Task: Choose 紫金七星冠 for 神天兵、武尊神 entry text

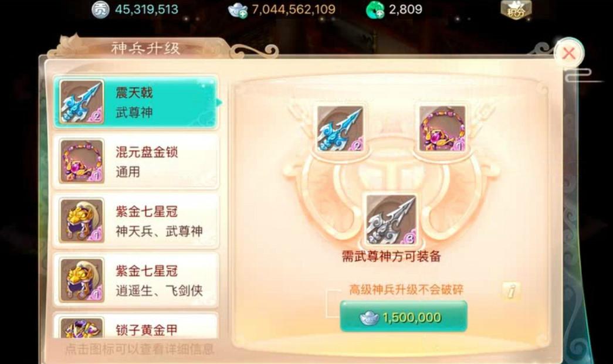Action: pos(159,221)
